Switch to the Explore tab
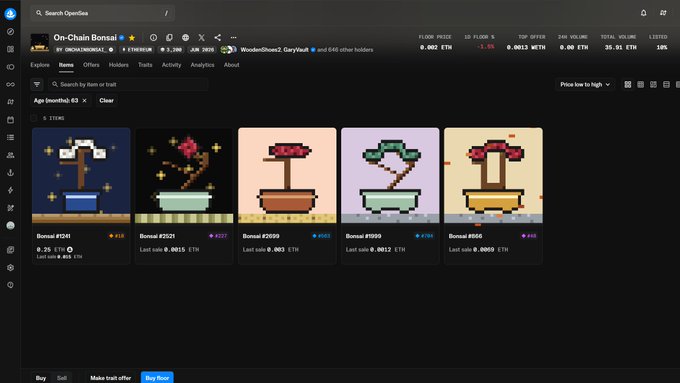 (x=40, y=65)
